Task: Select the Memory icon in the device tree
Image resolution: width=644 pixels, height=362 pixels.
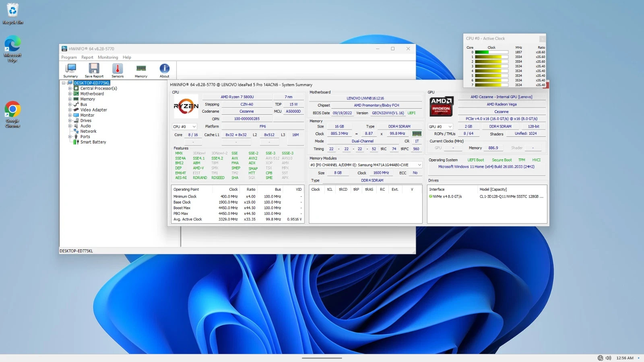Action: pos(76,99)
